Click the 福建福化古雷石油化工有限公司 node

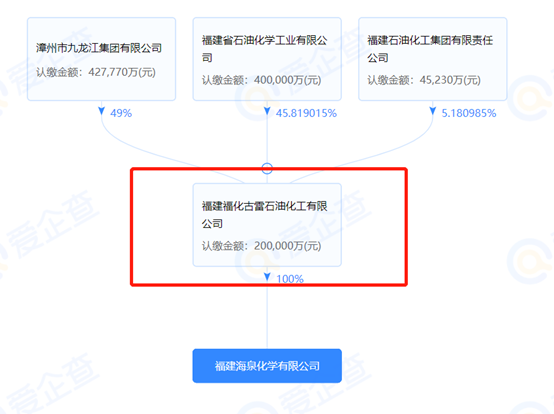coord(267,225)
